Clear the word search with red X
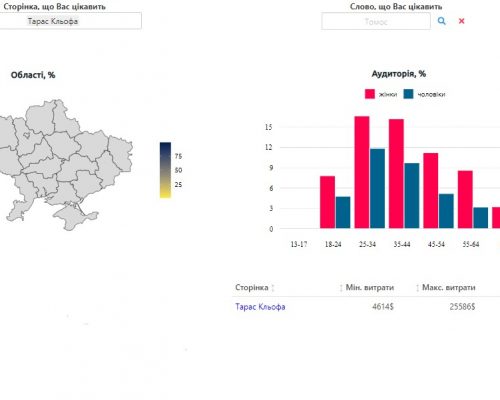 (x=461, y=21)
